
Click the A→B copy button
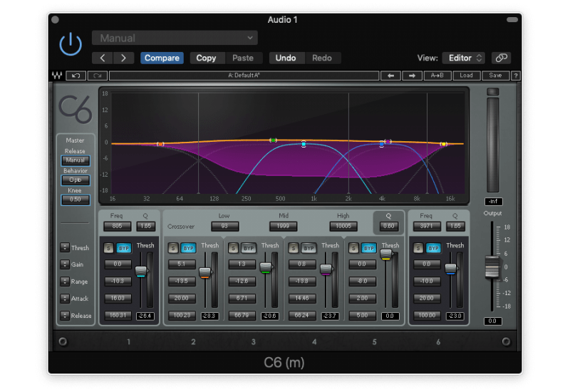[x=437, y=76]
